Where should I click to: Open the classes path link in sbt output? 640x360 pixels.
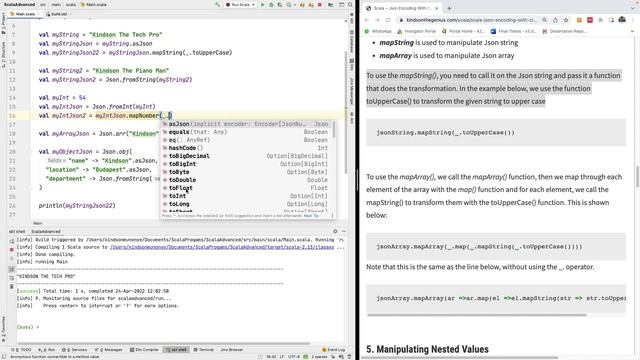point(222,247)
